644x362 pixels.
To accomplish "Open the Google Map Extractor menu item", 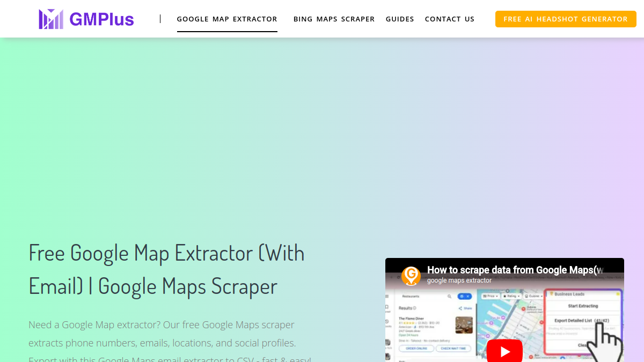I will [x=227, y=19].
